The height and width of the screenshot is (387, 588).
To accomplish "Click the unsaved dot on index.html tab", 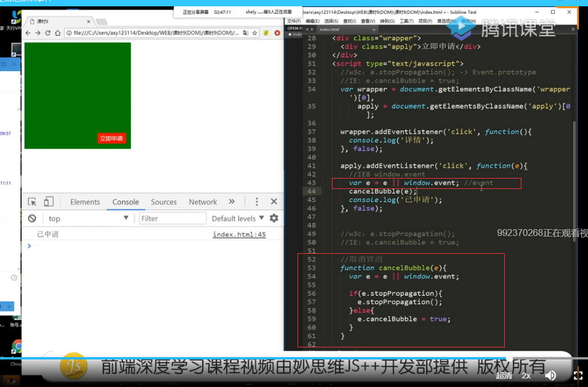I will click(x=373, y=29).
